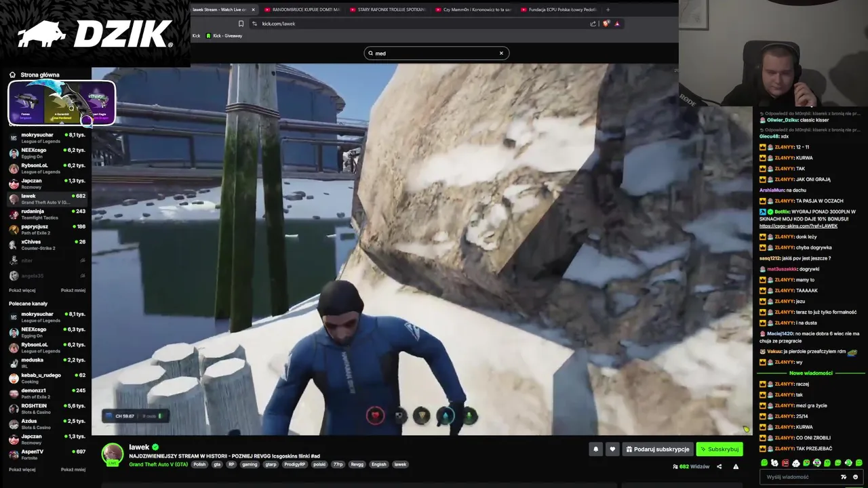
Task: Click the skins promo banner thumbnail in sidebar
Action: pos(62,103)
